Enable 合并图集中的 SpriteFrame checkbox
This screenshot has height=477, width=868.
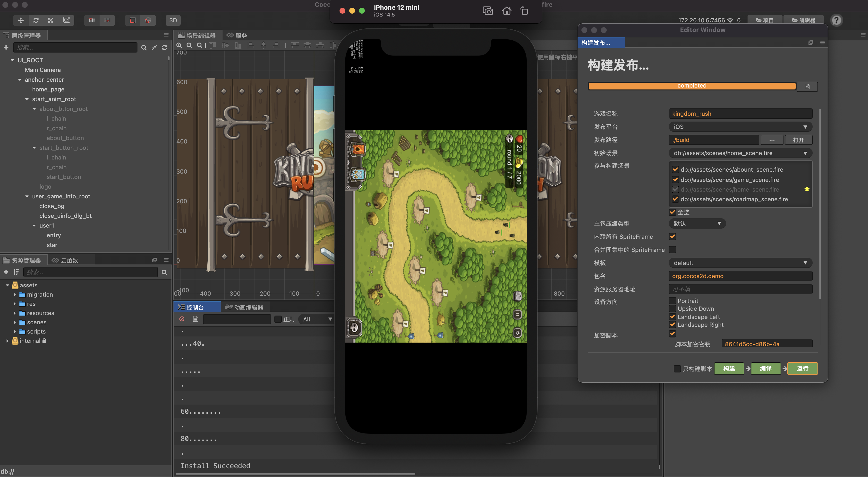click(672, 250)
